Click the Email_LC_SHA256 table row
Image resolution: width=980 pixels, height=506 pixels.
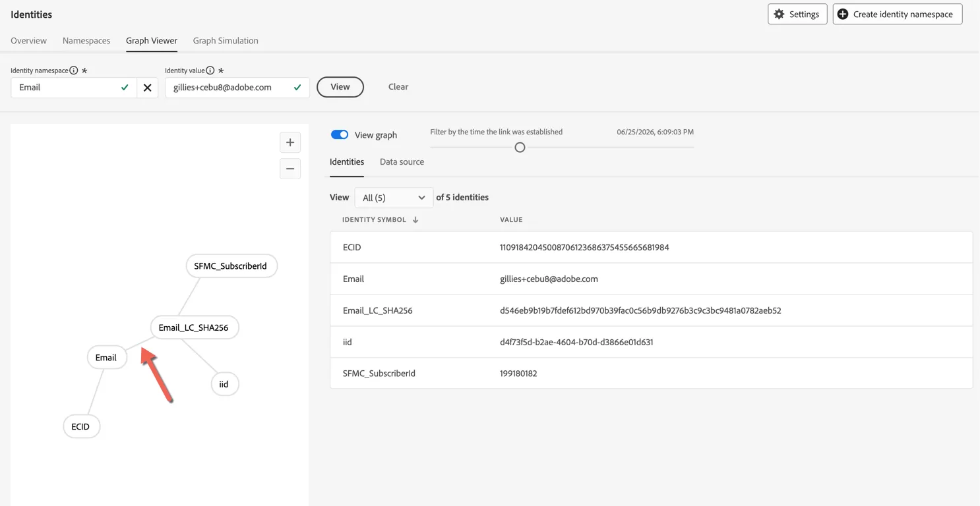point(651,310)
